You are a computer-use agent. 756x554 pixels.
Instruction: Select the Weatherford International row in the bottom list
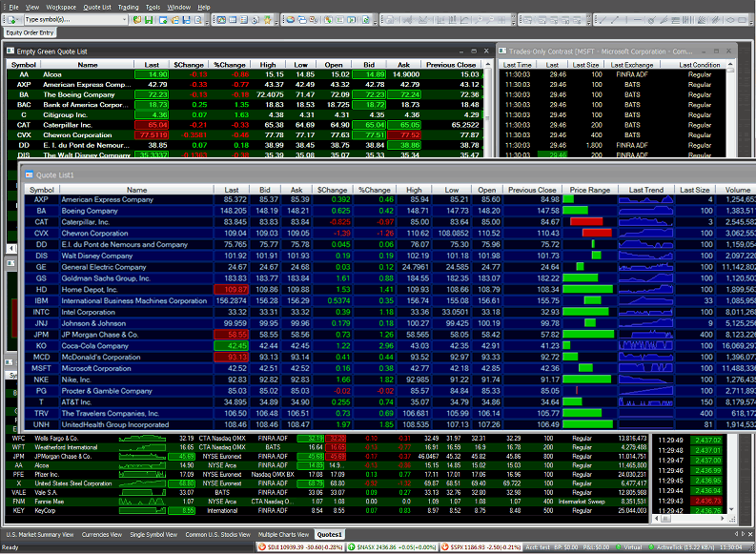[328, 447]
